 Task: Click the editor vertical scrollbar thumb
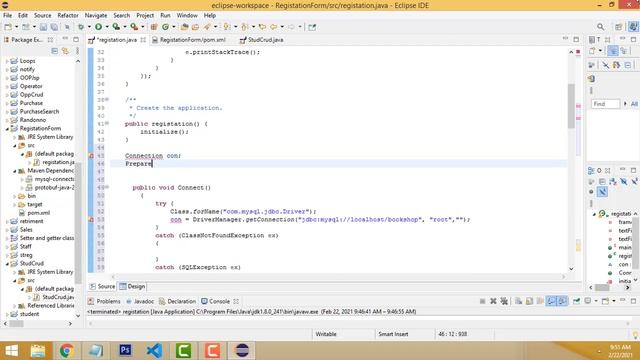pyautogui.click(x=571, y=106)
